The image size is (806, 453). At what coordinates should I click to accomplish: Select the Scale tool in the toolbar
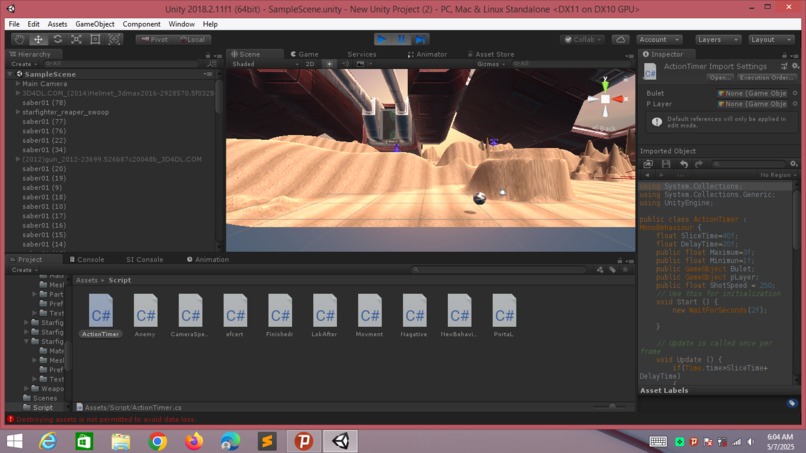click(x=77, y=39)
